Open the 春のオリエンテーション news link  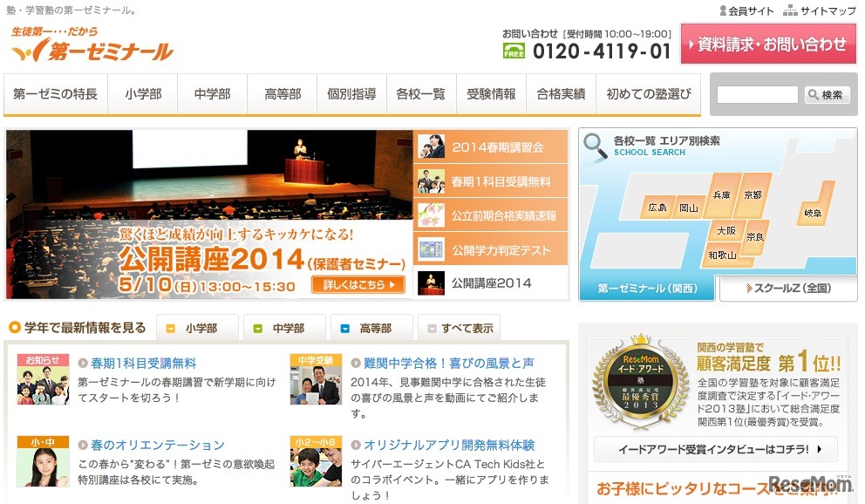pos(158,445)
